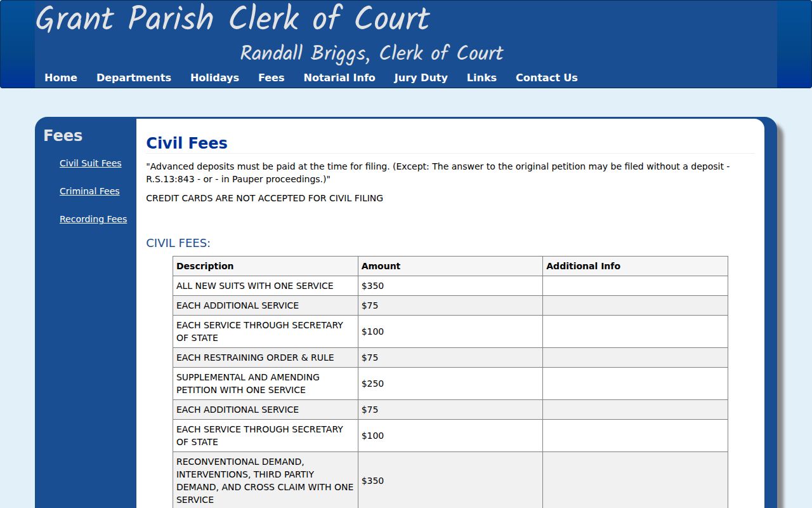This screenshot has height=508, width=812.
Task: Click ALL NEW SUITS WITH ONE SERVICE cell
Action: pyautogui.click(x=265, y=286)
